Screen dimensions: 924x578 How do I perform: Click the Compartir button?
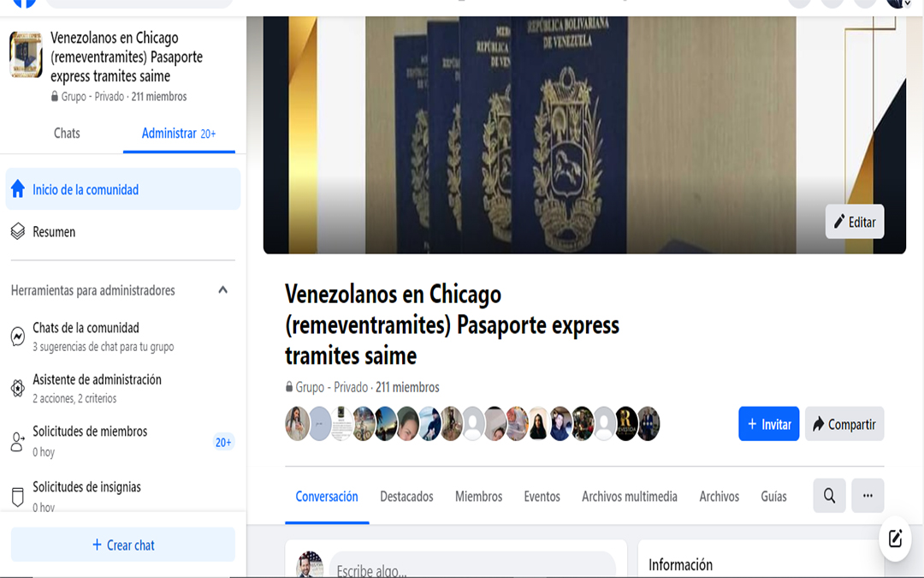(844, 424)
